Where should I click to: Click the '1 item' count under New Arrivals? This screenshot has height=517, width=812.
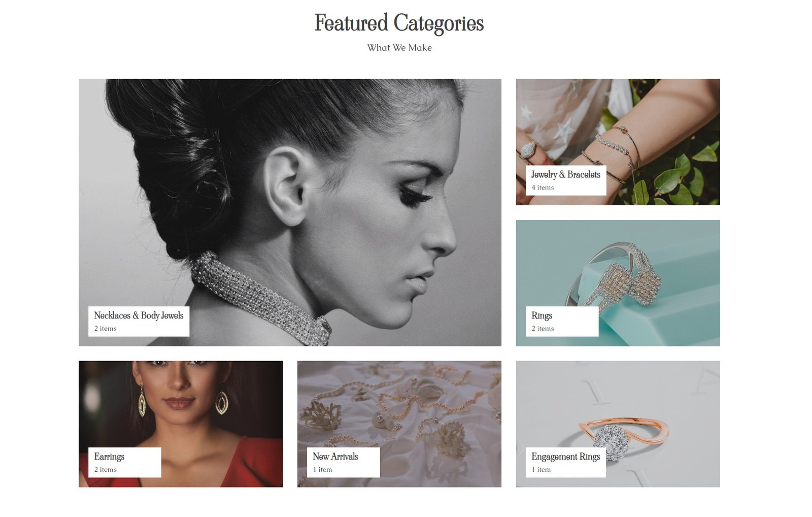(323, 470)
